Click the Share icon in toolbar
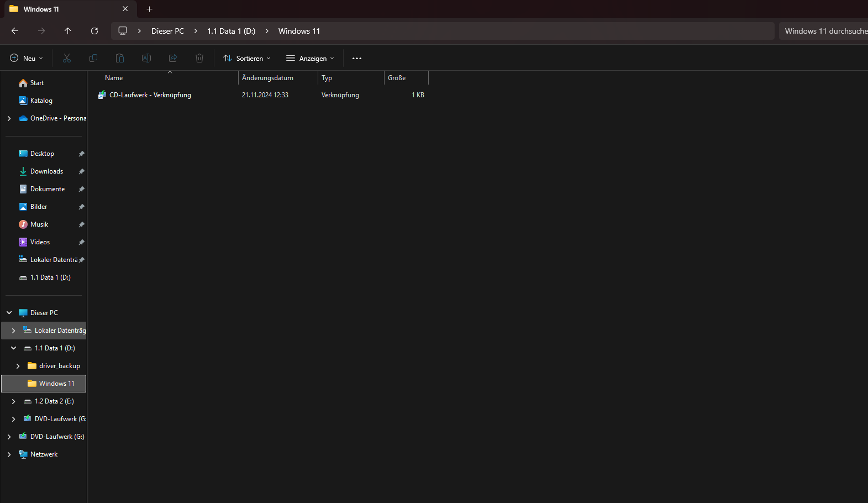Image resolution: width=868 pixels, height=503 pixels. click(173, 58)
